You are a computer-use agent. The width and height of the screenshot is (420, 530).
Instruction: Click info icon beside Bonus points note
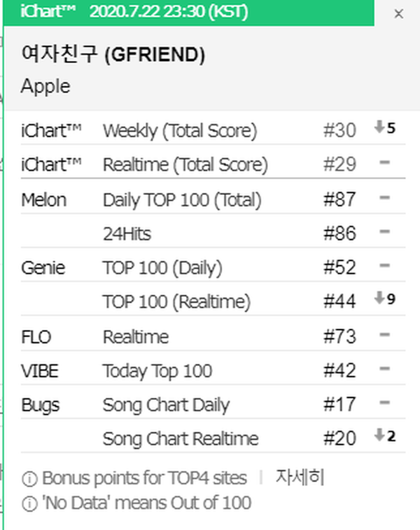(x=29, y=479)
